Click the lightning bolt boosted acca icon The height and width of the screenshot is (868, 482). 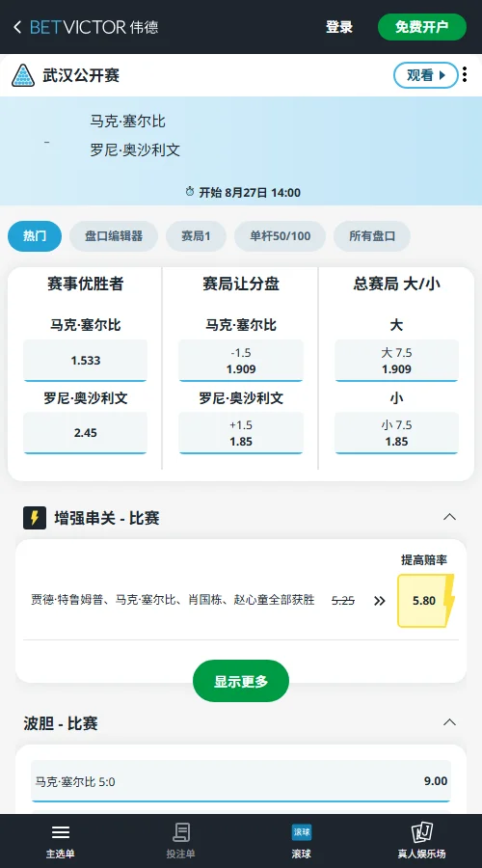[35, 518]
